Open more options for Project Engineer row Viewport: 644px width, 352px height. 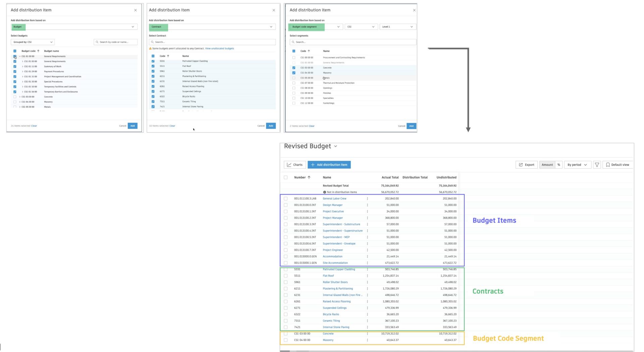click(367, 250)
